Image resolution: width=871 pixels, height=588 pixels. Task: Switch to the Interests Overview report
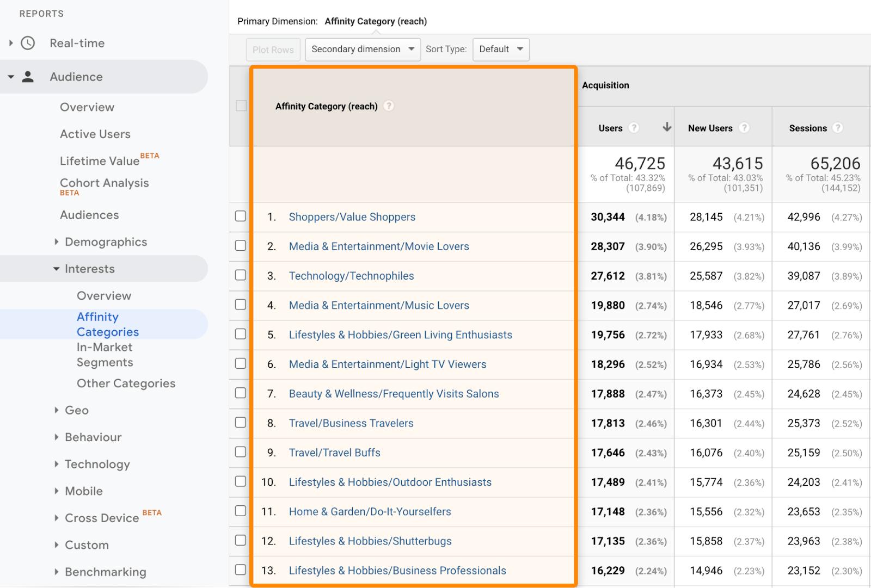pos(103,295)
